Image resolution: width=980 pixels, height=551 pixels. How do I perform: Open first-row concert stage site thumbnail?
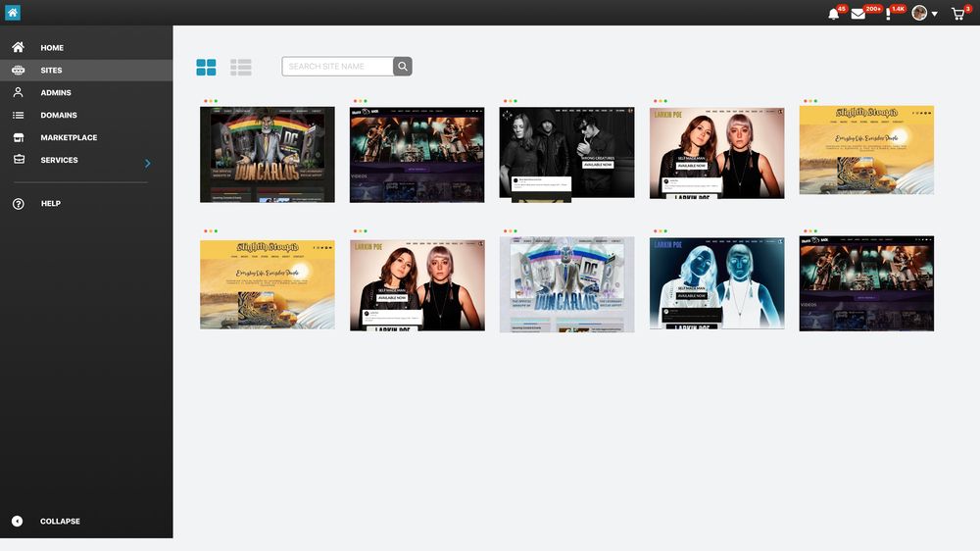[x=416, y=155]
